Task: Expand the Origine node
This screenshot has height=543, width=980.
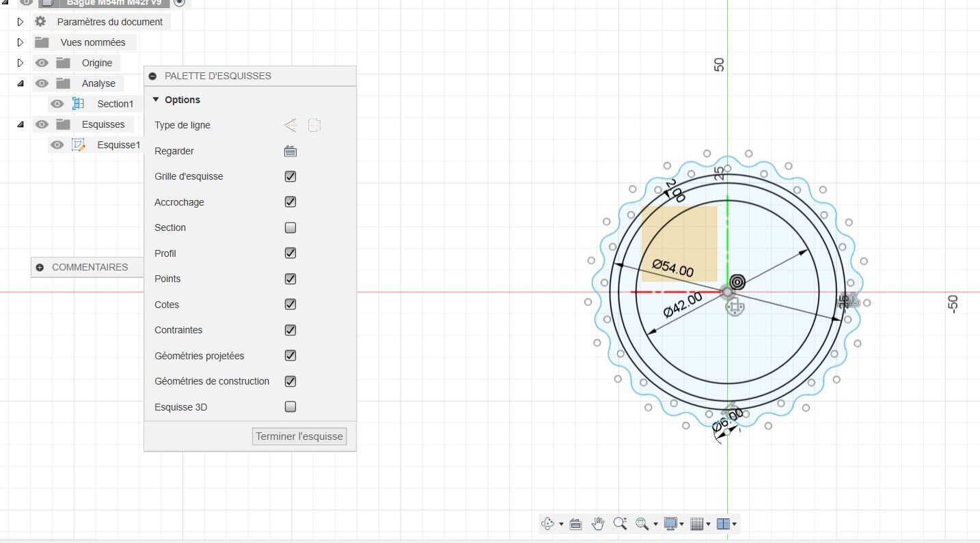Action: click(21, 63)
